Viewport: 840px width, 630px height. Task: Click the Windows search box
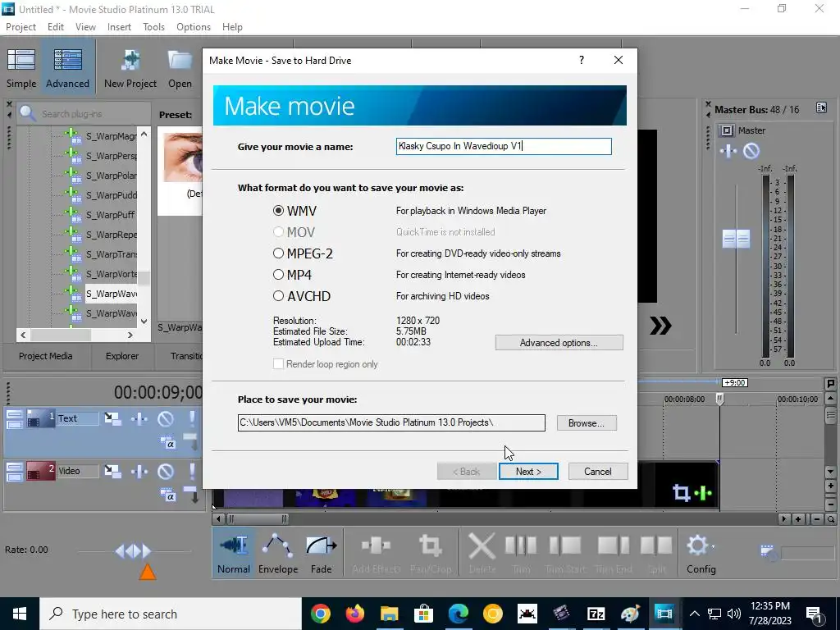point(171,614)
